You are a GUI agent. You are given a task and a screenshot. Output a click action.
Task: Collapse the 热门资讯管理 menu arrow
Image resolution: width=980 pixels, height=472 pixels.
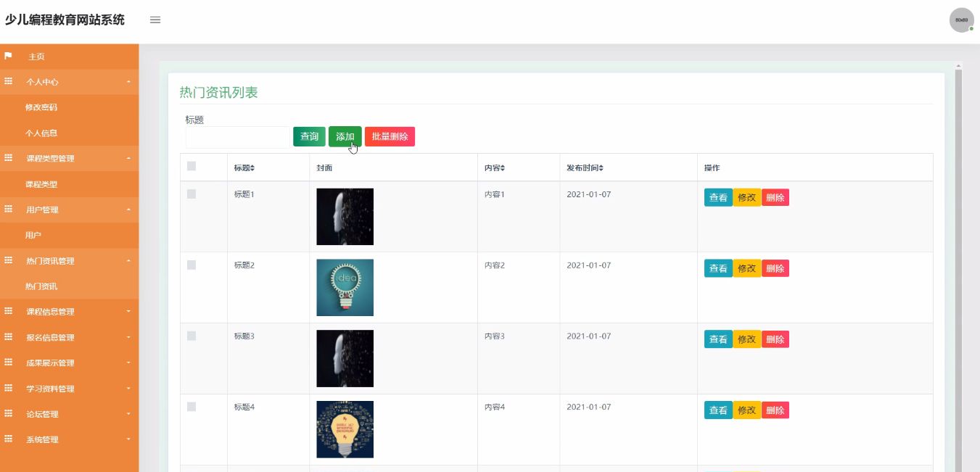[128, 260]
